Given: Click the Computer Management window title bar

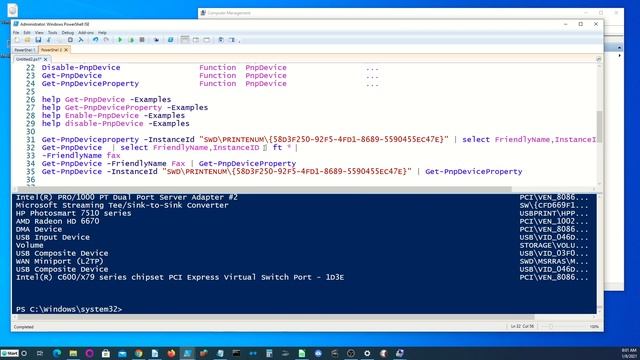Looking at the screenshot, I should (x=410, y=13).
